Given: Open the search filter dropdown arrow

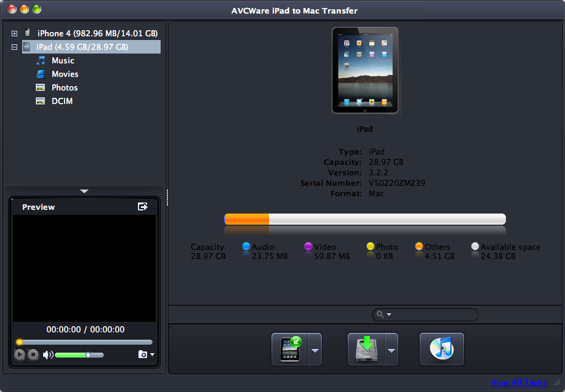Looking at the screenshot, I should [389, 314].
